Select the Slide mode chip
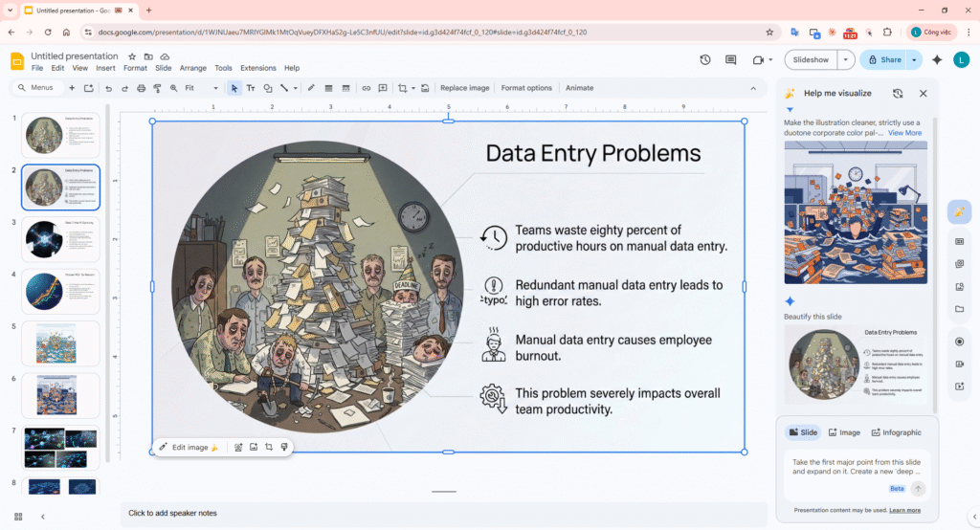This screenshot has height=530, width=980. point(803,432)
